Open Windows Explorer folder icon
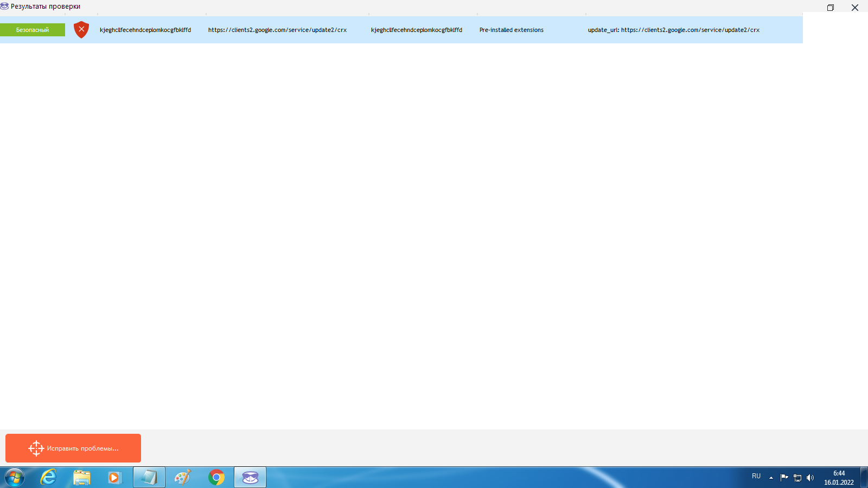The height and width of the screenshot is (488, 868). pos(82,477)
